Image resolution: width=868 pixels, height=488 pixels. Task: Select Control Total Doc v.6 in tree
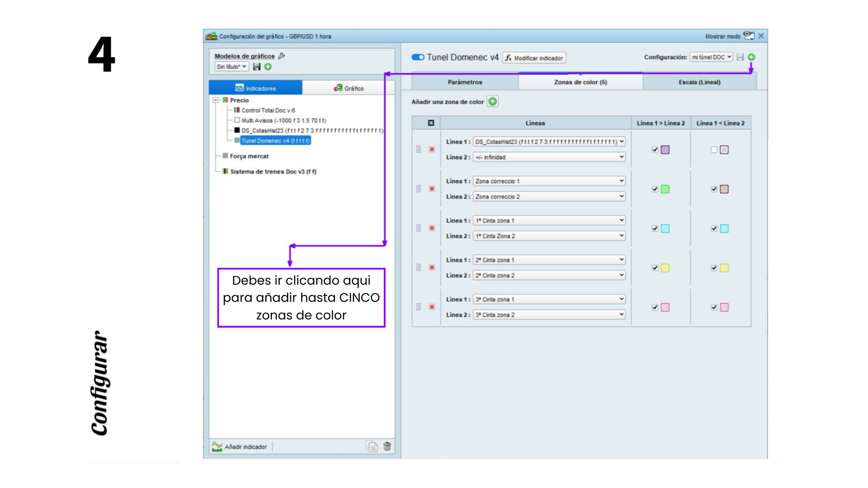point(268,110)
